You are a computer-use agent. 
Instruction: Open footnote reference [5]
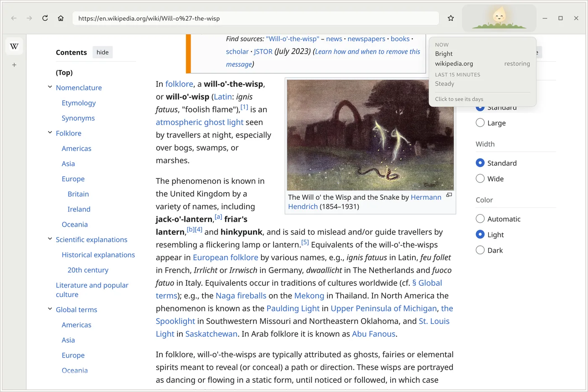pos(305,242)
